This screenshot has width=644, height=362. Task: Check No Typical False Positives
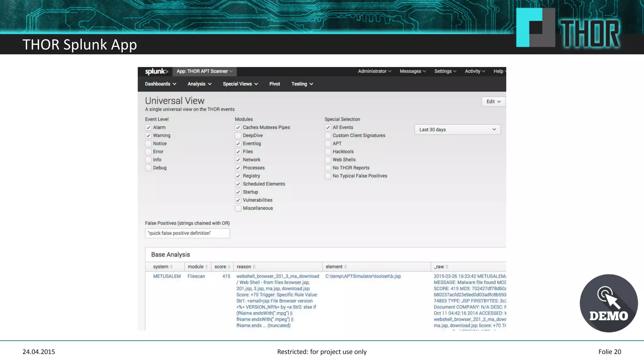pyautogui.click(x=328, y=176)
